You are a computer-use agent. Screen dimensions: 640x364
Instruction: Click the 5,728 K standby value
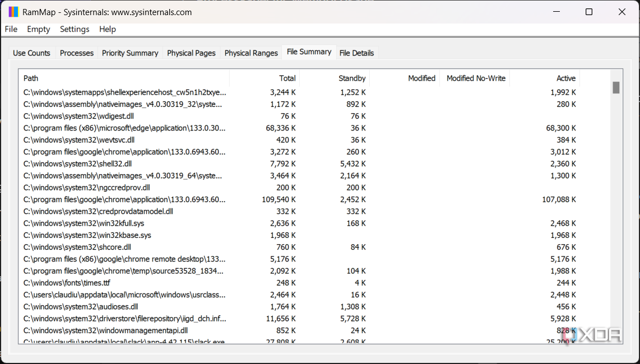pyautogui.click(x=353, y=318)
